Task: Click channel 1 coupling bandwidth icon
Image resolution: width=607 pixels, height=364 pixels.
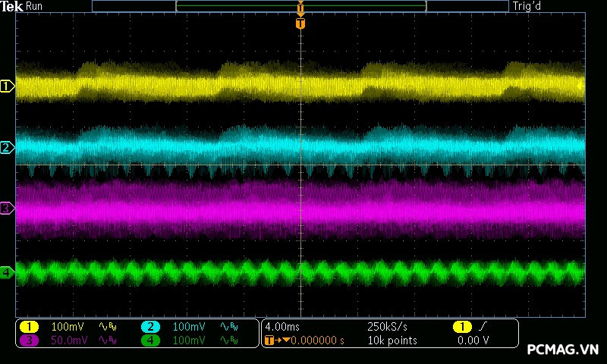Action: [x=108, y=326]
